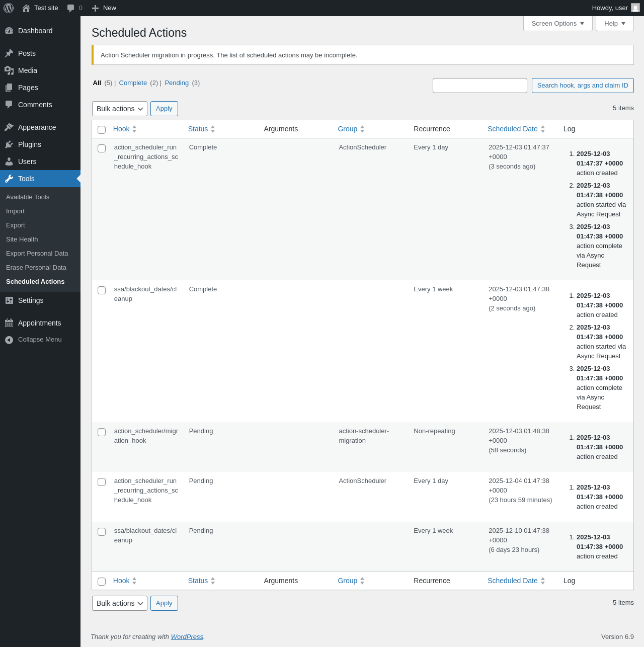This screenshot has width=644, height=647.
Task: Open the comments bubble icon in admin bar
Action: [71, 8]
